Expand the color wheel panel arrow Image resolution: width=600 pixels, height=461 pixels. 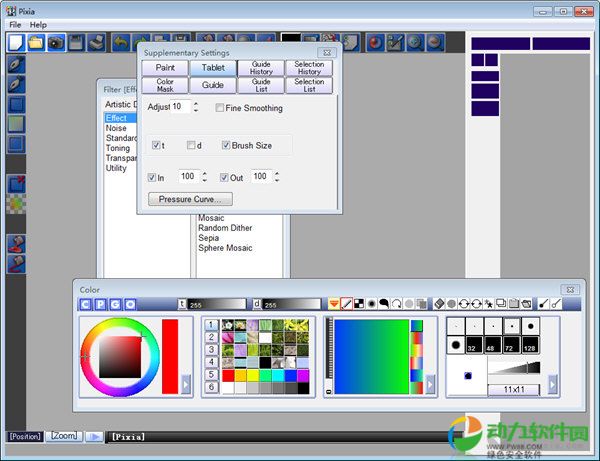click(x=186, y=383)
